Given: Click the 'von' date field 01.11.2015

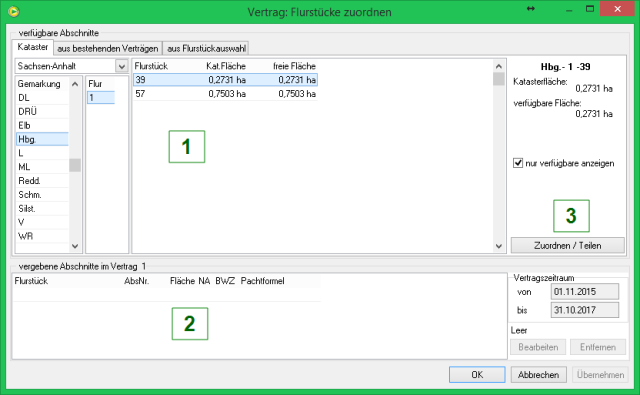Looking at the screenshot, I should point(584,292).
